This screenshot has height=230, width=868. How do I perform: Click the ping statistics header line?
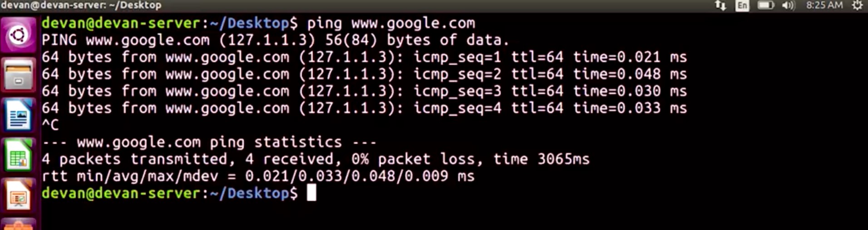209,142
